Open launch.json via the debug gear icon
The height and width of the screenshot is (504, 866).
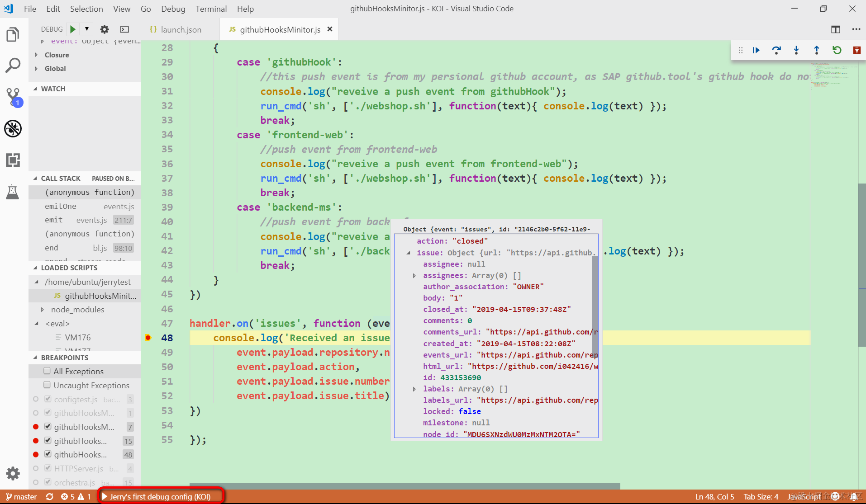[x=105, y=29]
